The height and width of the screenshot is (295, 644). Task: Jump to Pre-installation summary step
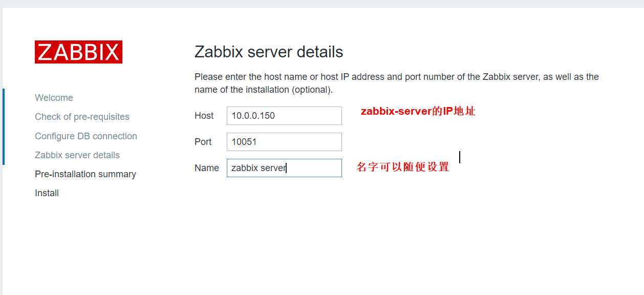pyautogui.click(x=85, y=174)
